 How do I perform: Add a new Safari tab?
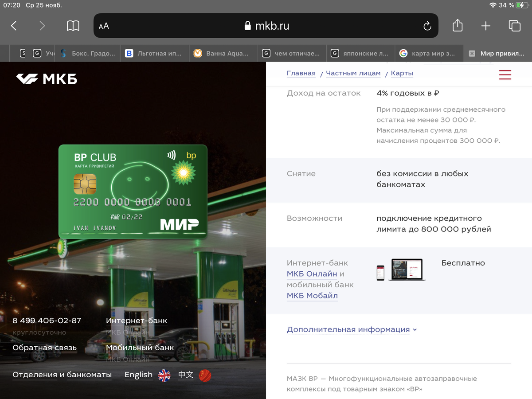coord(486,26)
